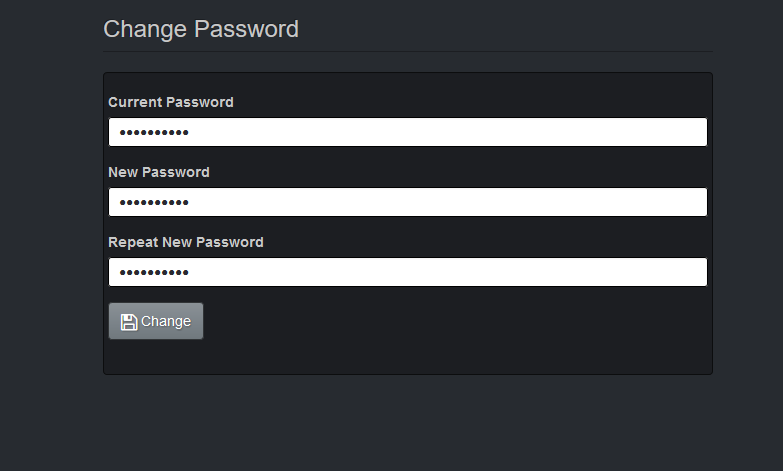Place cursor on Repeat New Password dots
The width and height of the screenshot is (783, 471).
click(154, 272)
